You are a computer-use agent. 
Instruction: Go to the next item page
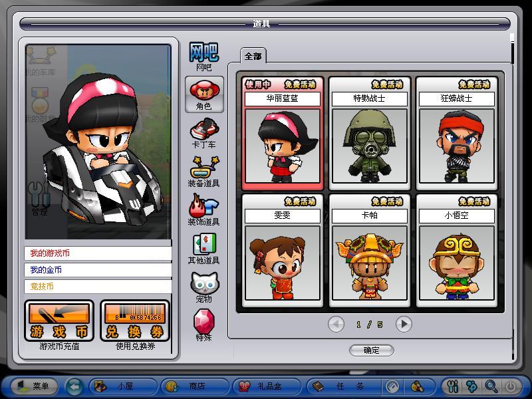(404, 324)
